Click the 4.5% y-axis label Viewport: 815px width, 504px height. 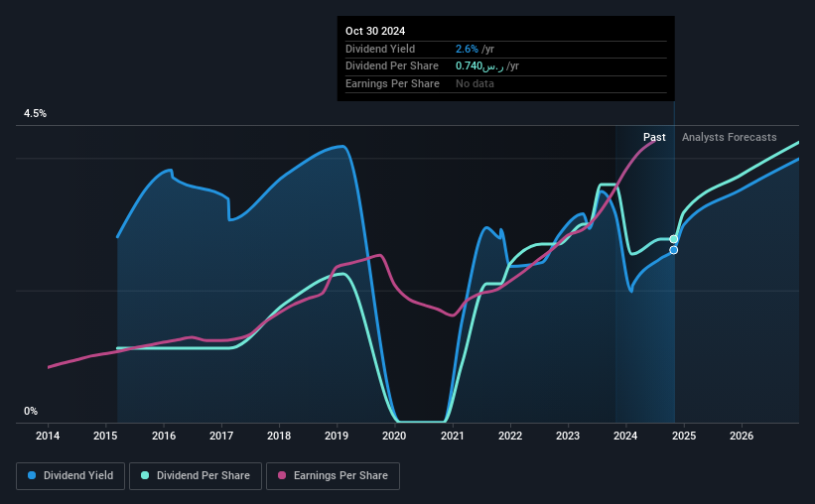pyautogui.click(x=35, y=114)
